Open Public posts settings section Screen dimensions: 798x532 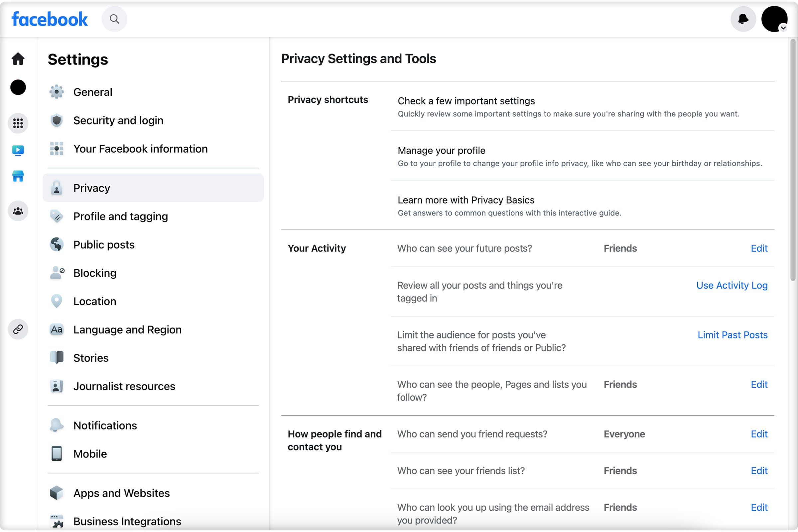[104, 244]
